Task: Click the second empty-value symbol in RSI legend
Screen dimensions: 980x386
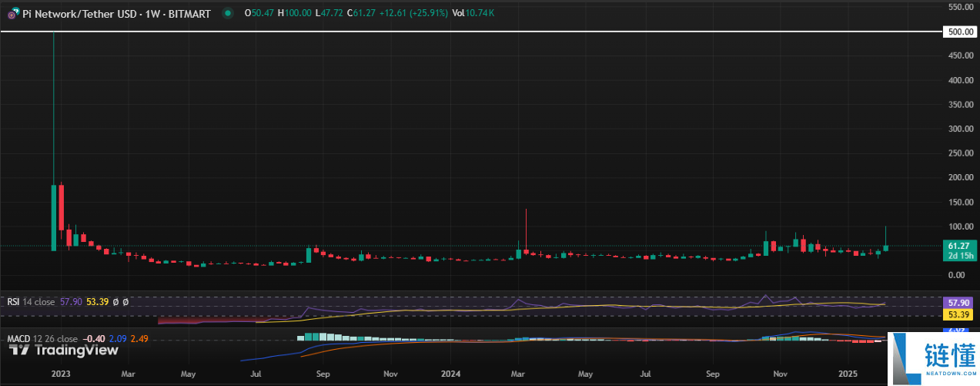Action: tap(125, 302)
